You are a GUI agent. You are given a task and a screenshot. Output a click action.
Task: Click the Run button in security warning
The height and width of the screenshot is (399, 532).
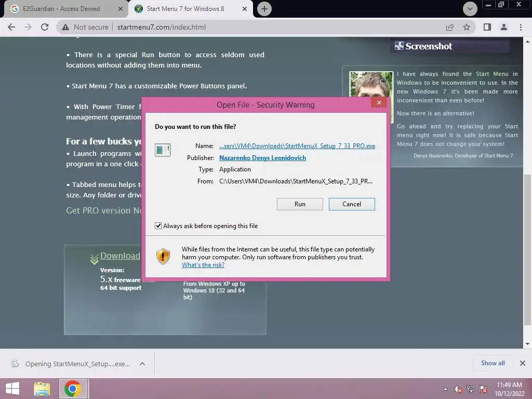(x=300, y=204)
